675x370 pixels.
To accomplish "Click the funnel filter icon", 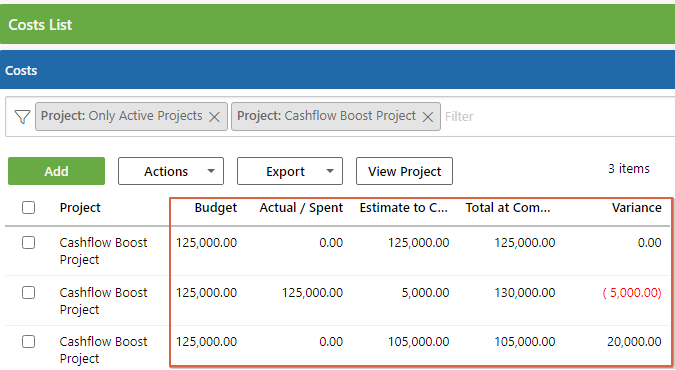I will point(22,117).
